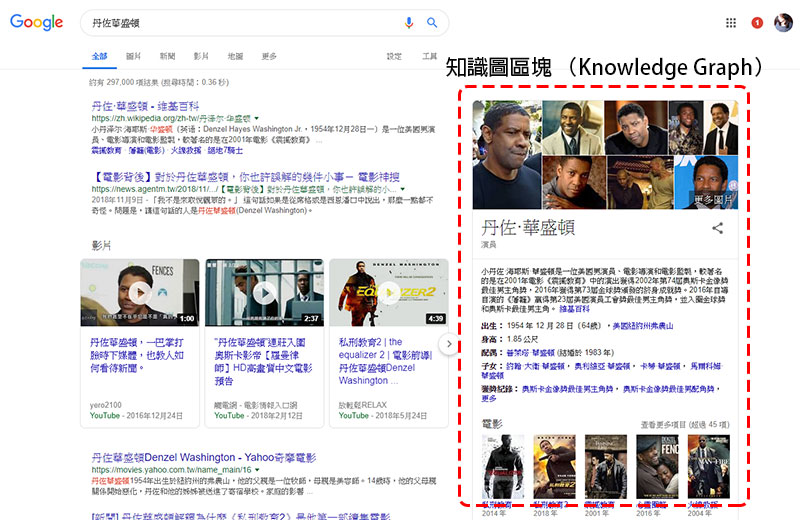Open 工具 search tools
The image size is (800, 520).
(x=430, y=56)
